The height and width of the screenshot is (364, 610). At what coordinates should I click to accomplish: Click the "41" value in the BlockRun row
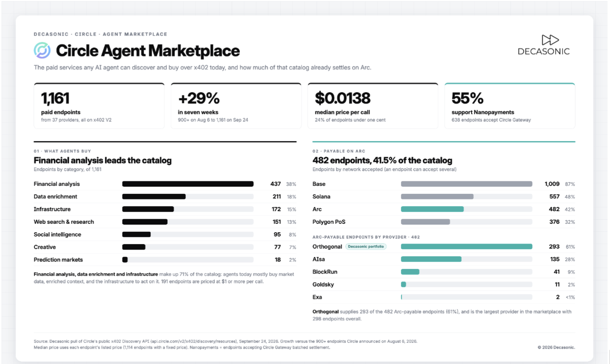coord(556,272)
